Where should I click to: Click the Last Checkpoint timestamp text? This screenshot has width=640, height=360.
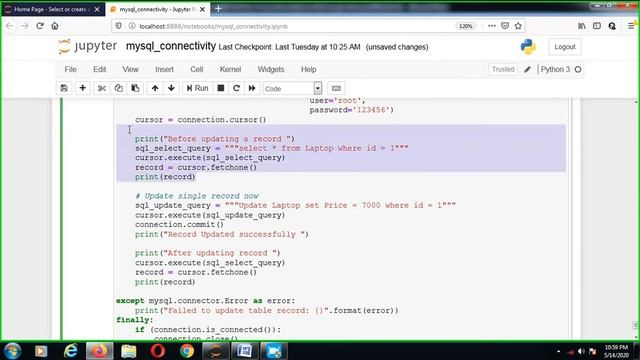(x=289, y=47)
